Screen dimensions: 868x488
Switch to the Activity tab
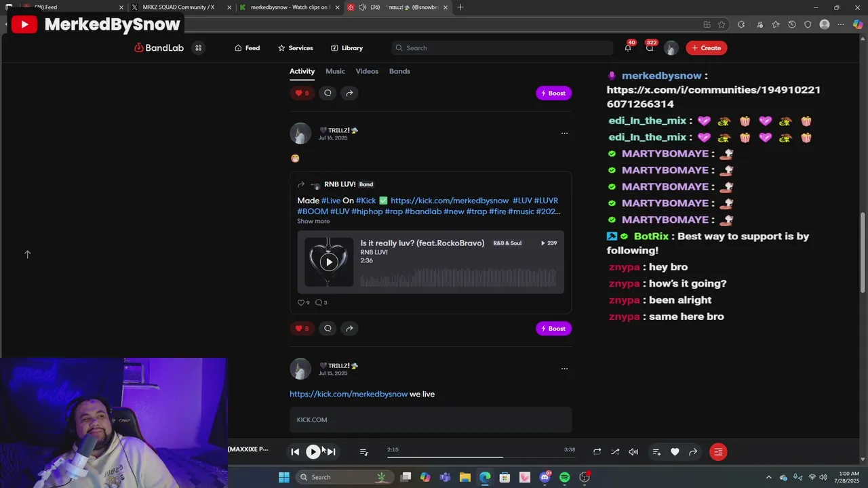(302, 71)
